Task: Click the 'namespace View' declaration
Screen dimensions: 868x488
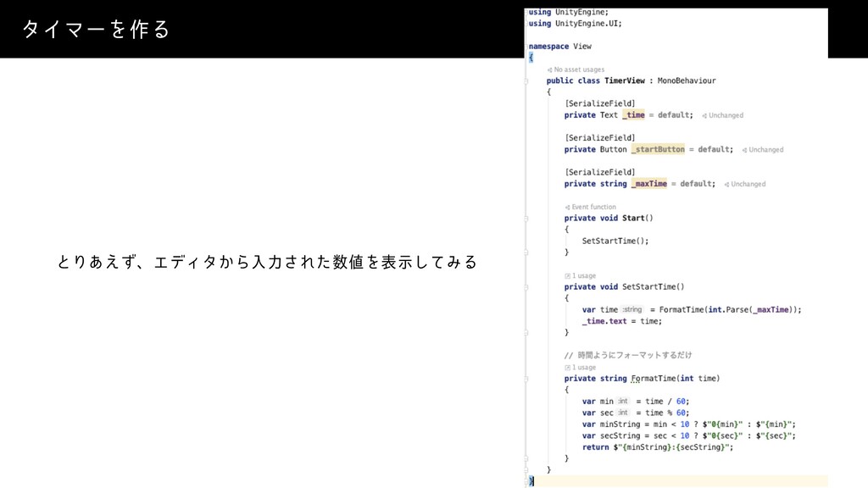Action: tap(559, 47)
